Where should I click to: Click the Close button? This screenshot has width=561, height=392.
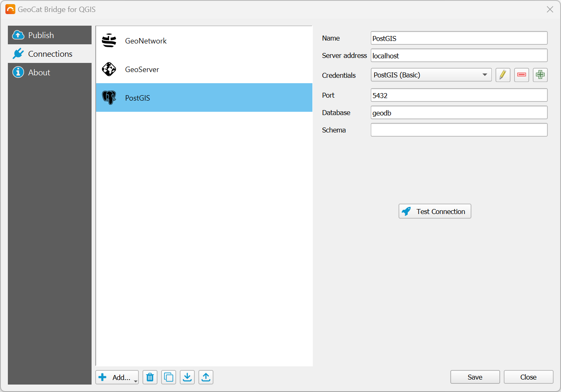tap(528, 377)
